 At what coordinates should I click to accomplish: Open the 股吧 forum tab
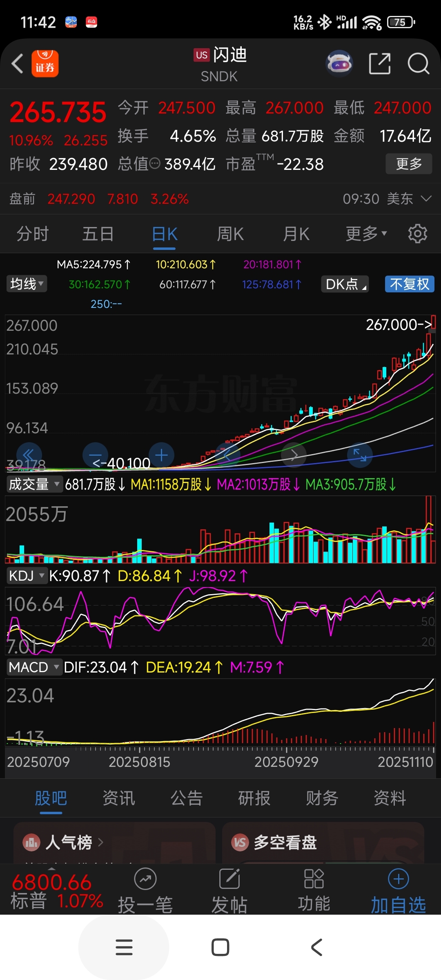[51, 798]
